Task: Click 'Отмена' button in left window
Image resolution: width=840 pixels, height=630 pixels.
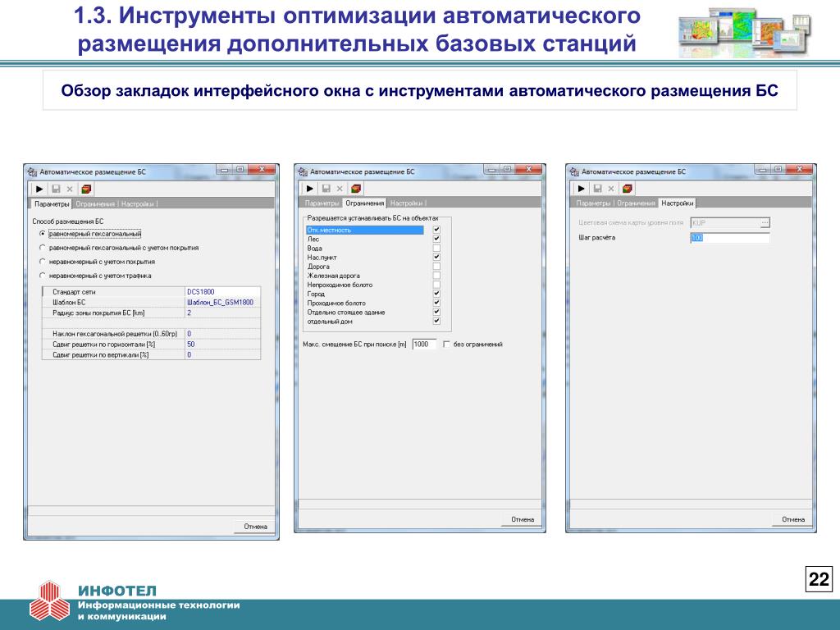Action: coord(256,527)
